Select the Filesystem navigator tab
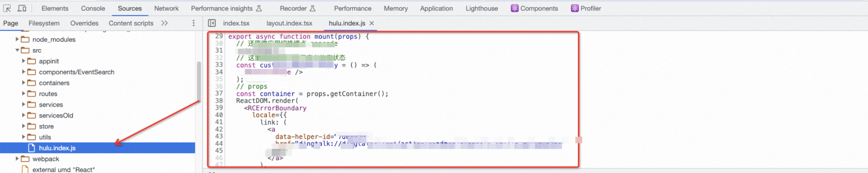 click(x=44, y=23)
